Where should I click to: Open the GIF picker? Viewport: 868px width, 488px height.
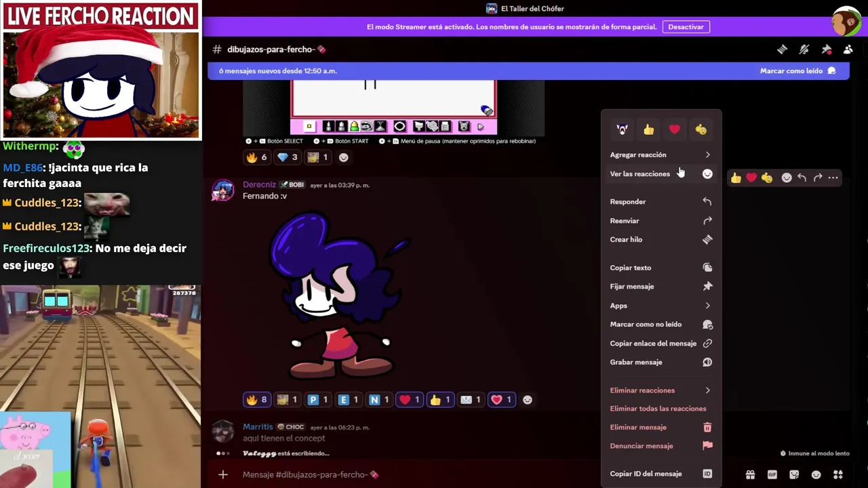tap(772, 474)
